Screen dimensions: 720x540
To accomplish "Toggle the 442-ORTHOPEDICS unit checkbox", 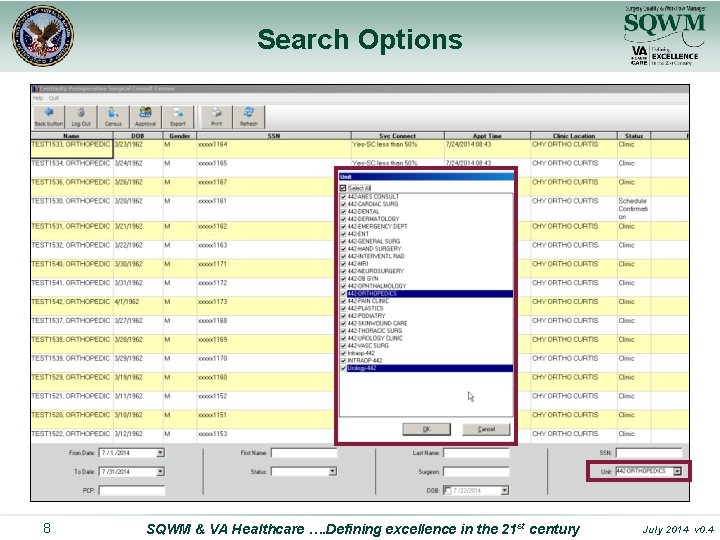I will tap(343, 293).
